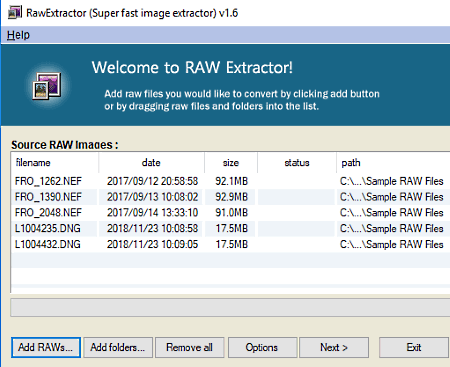Select the L1004432.DNG row
The image size is (450, 367).
[x=231, y=244]
